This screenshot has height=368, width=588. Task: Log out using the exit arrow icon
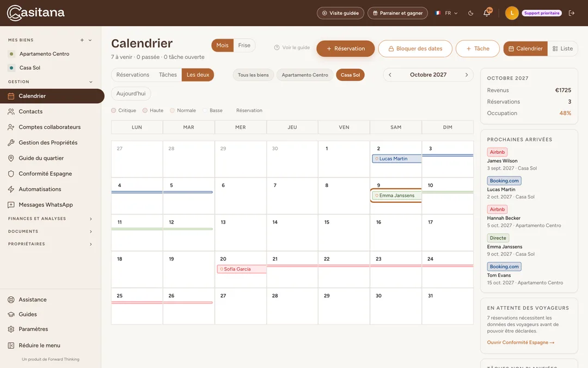click(572, 13)
